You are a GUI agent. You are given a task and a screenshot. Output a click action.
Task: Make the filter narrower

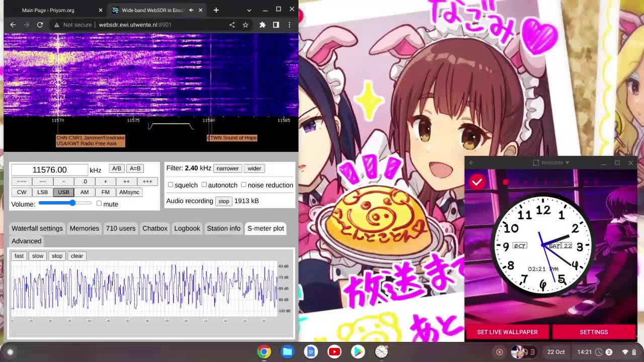coord(227,168)
